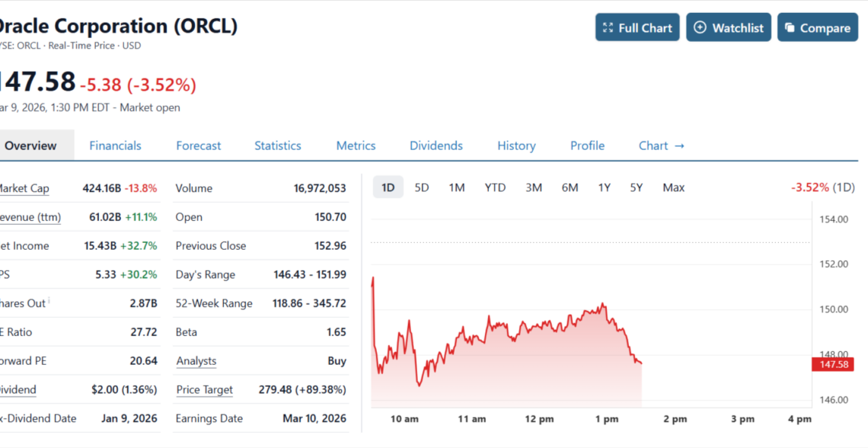Image resolution: width=868 pixels, height=448 pixels.
Task: Open the Metrics tab
Action: pyautogui.click(x=356, y=146)
